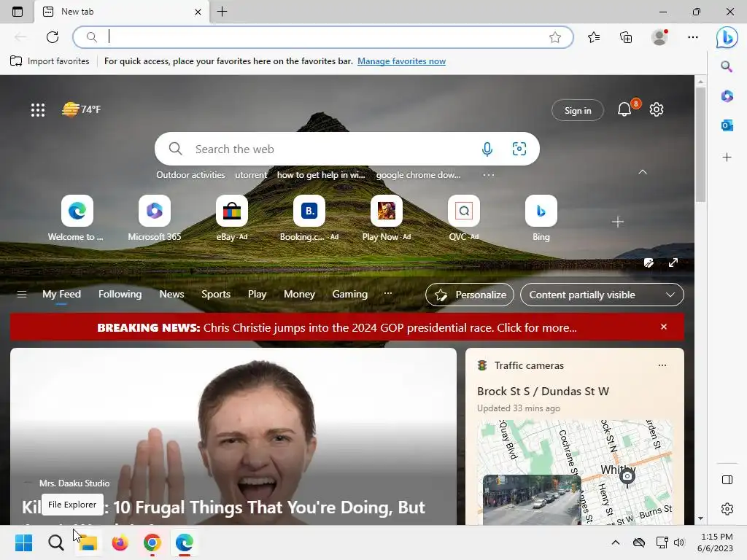Select the My Feed tab
Image resolution: width=747 pixels, height=560 pixels.
[x=61, y=295]
